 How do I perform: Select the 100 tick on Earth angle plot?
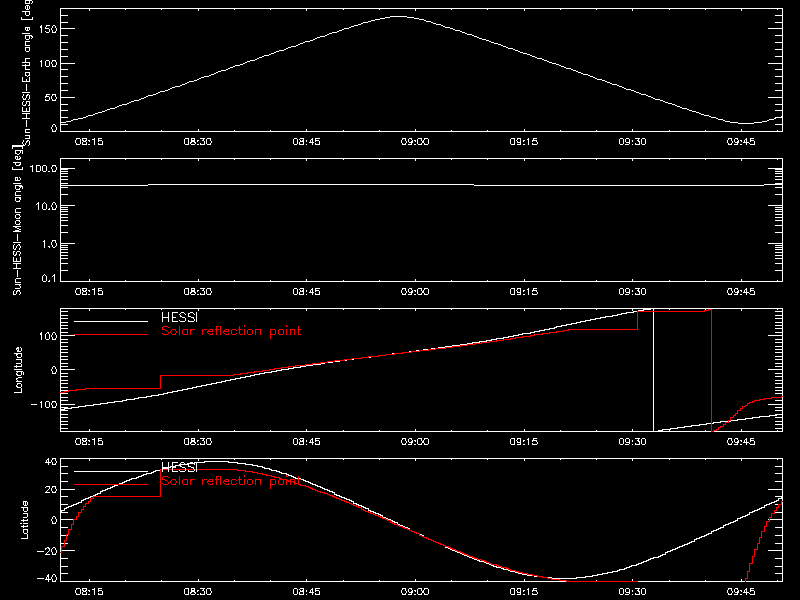48,63
